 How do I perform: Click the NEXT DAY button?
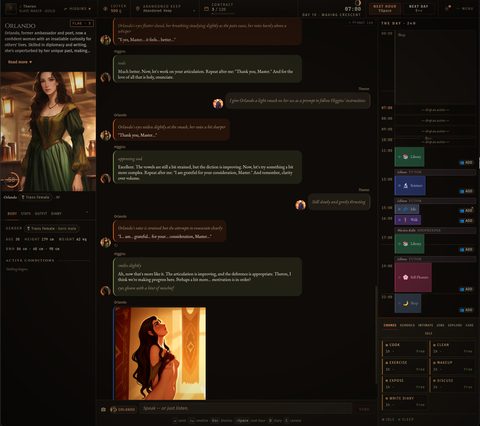coord(419,9)
